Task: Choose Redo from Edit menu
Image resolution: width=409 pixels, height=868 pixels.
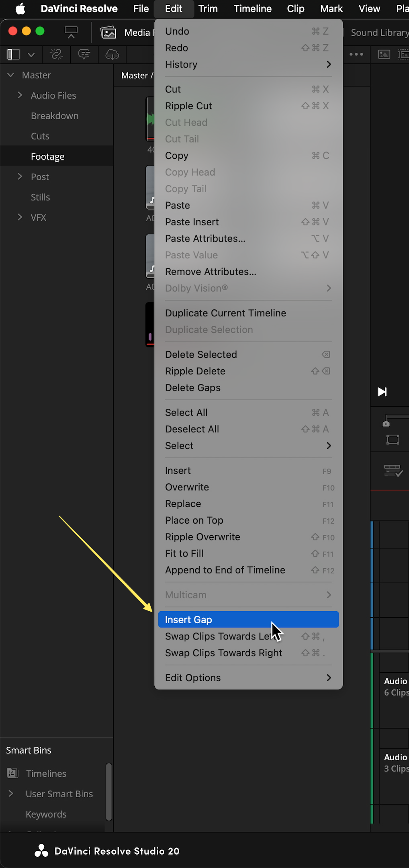Action: 248,48
